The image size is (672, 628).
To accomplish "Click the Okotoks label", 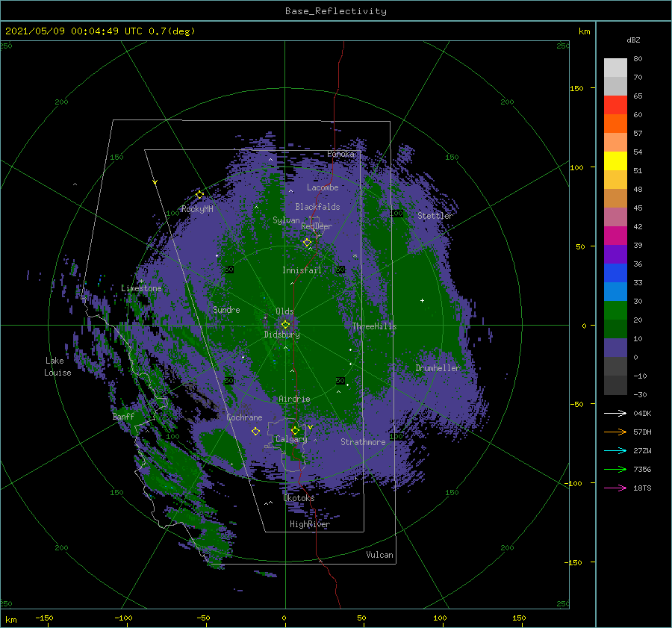I will pos(299,498).
